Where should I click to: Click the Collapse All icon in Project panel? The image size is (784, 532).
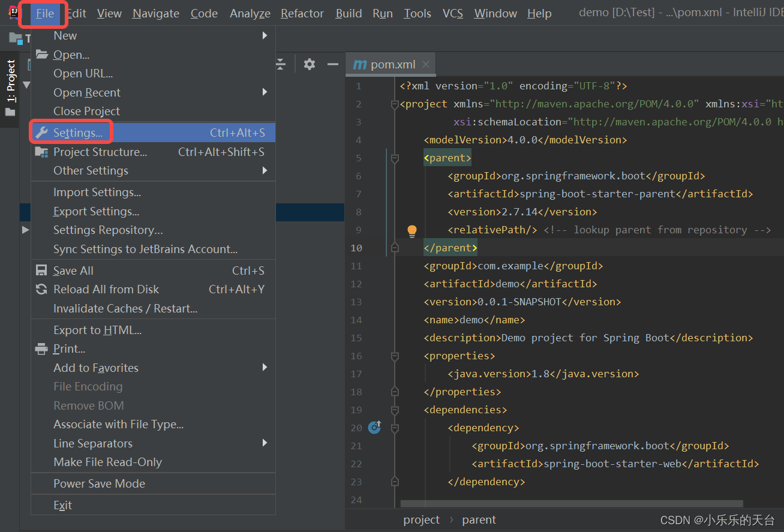tap(280, 64)
